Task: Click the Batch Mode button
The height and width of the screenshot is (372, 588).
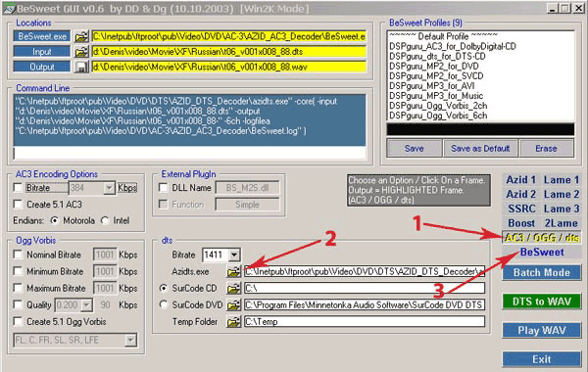Action: pyautogui.click(x=542, y=272)
